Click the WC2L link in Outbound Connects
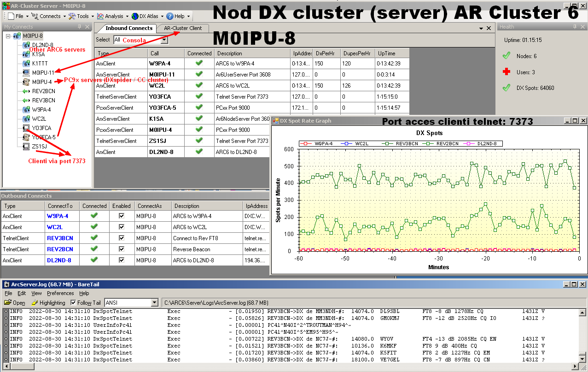Screen dimensions: 588x372 54,227
